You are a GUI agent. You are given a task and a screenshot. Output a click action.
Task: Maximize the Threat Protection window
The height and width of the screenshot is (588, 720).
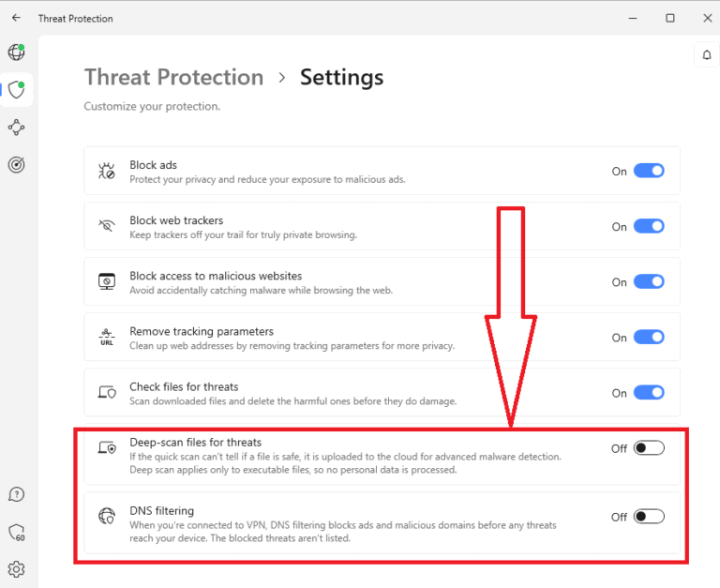point(670,18)
